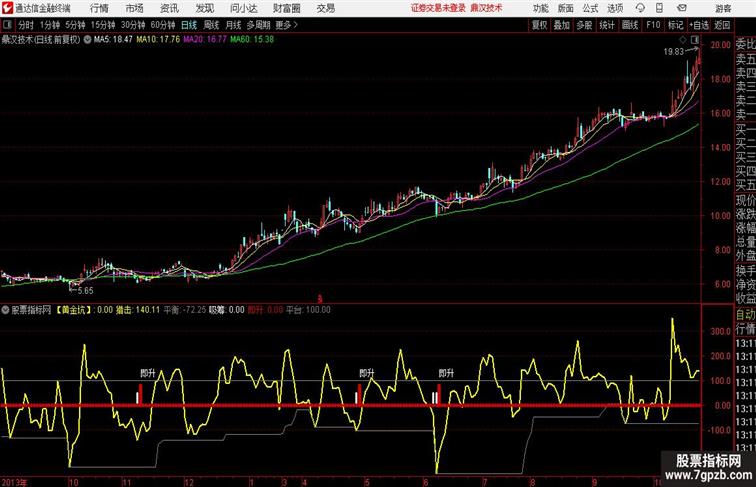Click the 鼎汉技术 stock name in title bar
756x487 pixels.
(486, 8)
